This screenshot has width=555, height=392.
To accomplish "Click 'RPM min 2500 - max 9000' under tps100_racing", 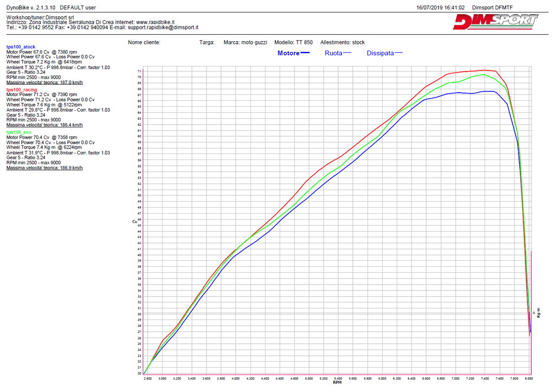I will click(34, 120).
